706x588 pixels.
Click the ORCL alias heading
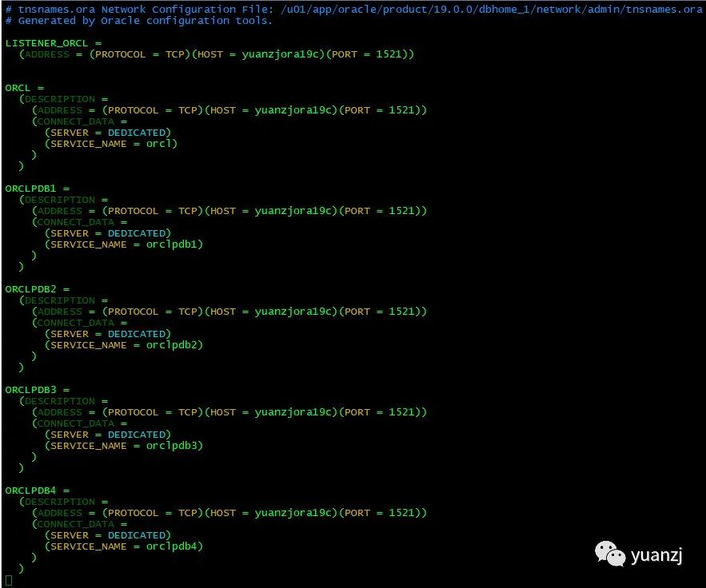pyautogui.click(x=18, y=88)
